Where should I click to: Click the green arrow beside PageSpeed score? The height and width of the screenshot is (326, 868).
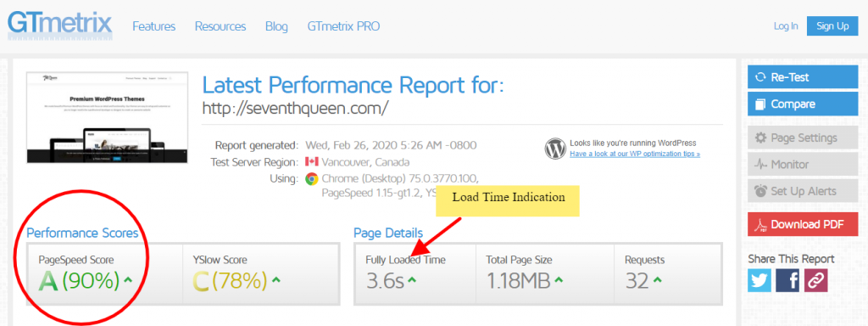129,279
